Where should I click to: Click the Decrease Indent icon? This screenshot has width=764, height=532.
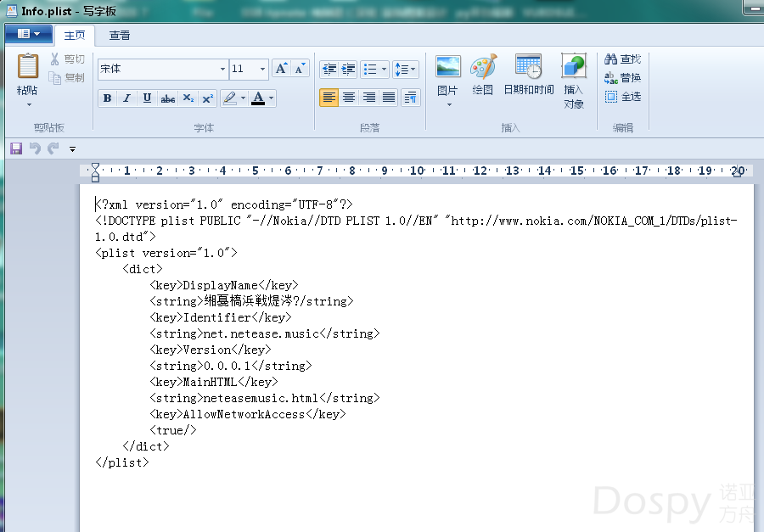[x=329, y=70]
